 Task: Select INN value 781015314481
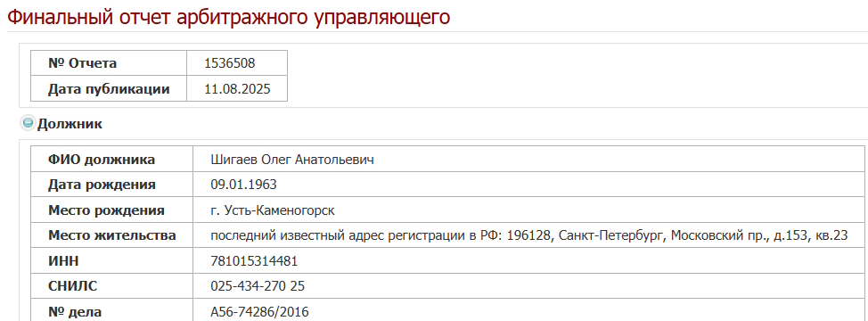[254, 260]
